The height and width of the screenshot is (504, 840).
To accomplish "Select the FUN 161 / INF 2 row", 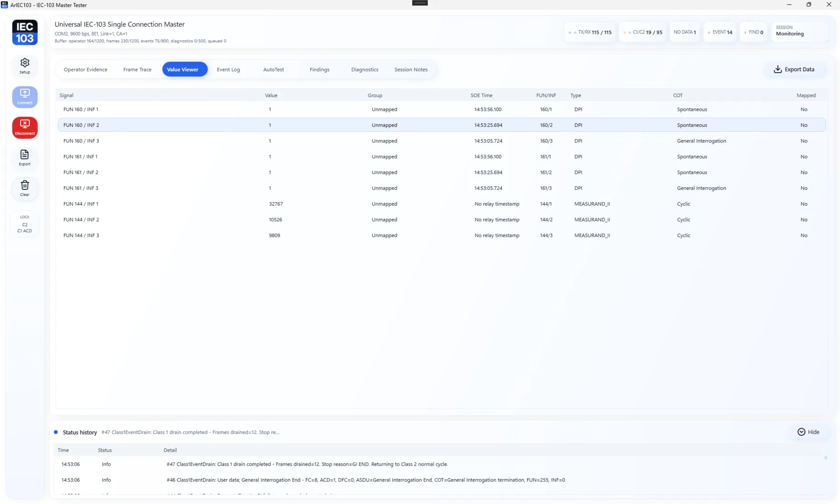I will pos(441,172).
